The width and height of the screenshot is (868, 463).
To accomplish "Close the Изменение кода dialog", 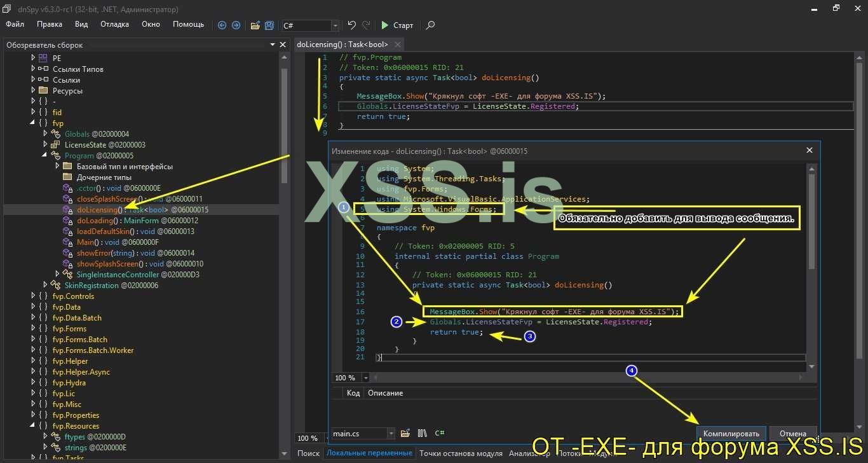I will point(810,151).
